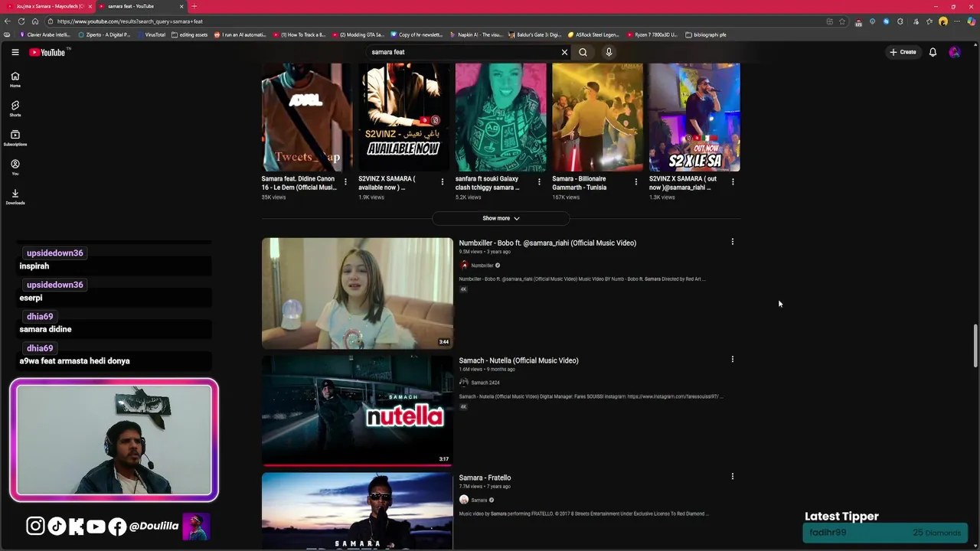Viewport: 980px width, 551px height.
Task: Reload the page
Action: pos(21,21)
